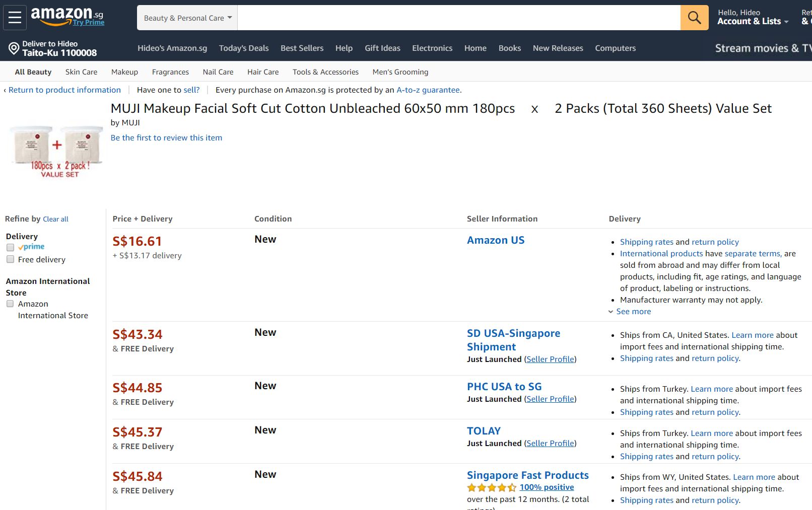Image resolution: width=812 pixels, height=510 pixels.
Task: Open Seller Profile for TOLAY
Action: pos(550,444)
